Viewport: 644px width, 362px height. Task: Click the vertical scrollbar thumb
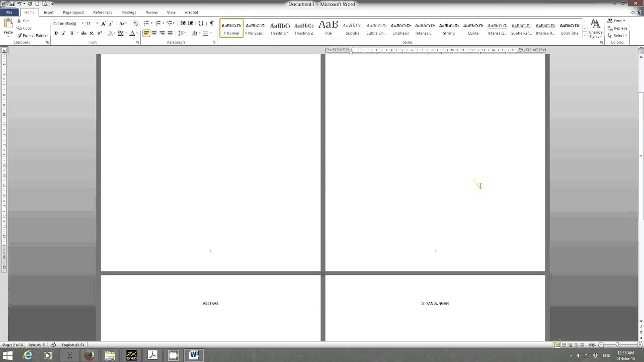641,156
